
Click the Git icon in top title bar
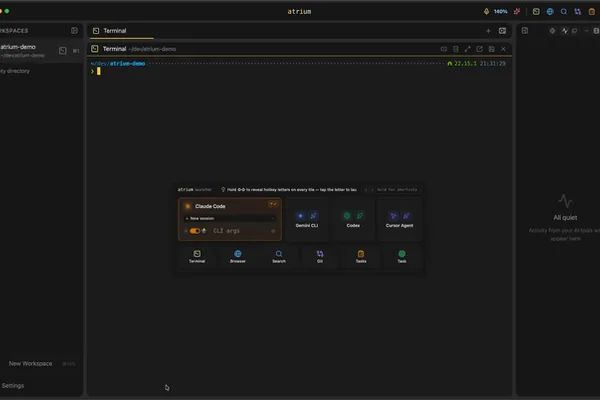(577, 11)
